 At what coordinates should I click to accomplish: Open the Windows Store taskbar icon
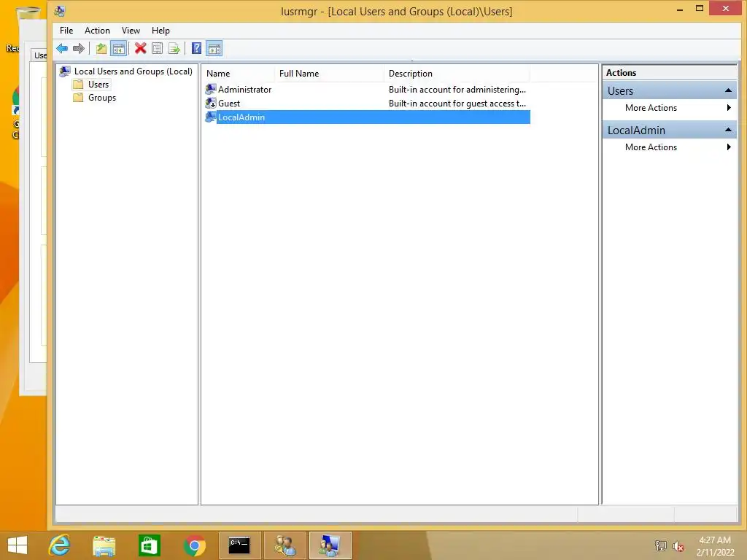click(x=149, y=545)
